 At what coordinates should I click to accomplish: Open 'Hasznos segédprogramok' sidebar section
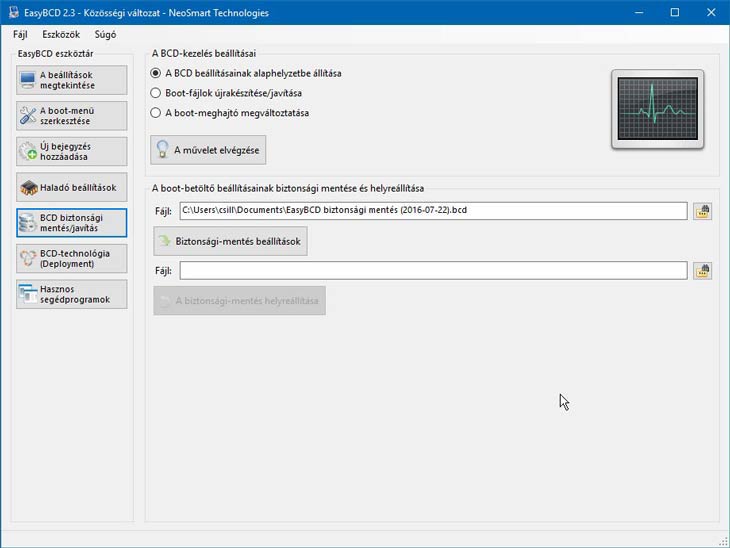pyautogui.click(x=72, y=294)
